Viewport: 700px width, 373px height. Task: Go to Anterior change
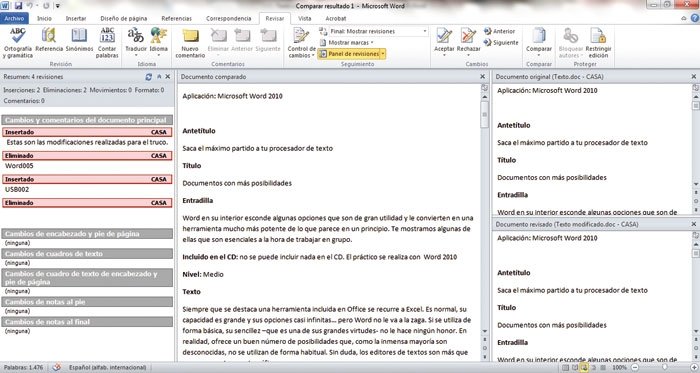tap(500, 31)
